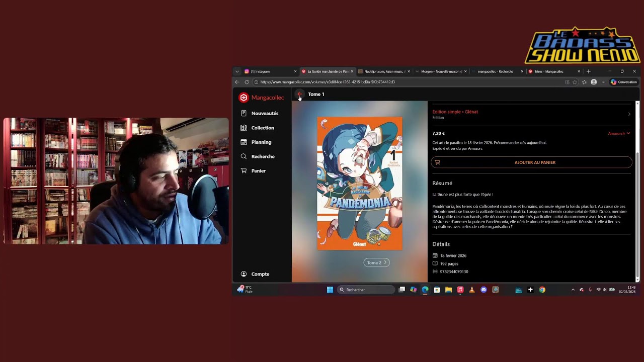This screenshot has height=362, width=644.
Task: Open the taskbar network Wi-Fi icon
Action: click(x=598, y=290)
